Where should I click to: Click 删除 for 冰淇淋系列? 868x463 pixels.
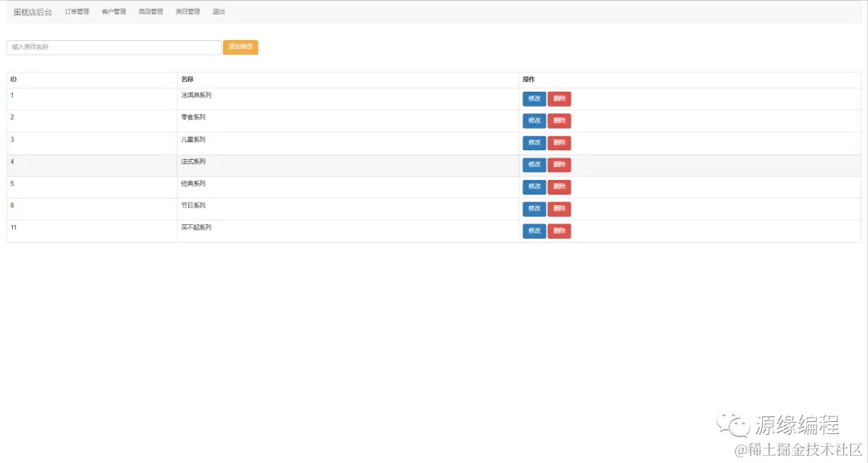coord(559,99)
